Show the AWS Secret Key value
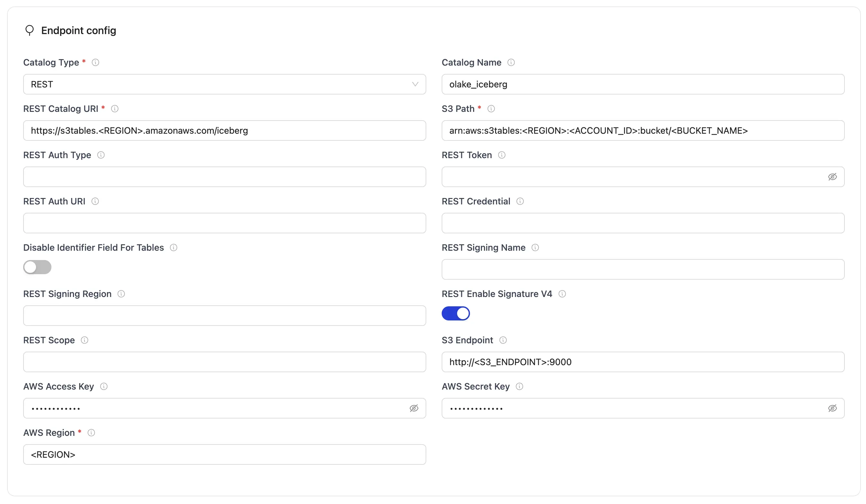This screenshot has width=866, height=504. [833, 408]
